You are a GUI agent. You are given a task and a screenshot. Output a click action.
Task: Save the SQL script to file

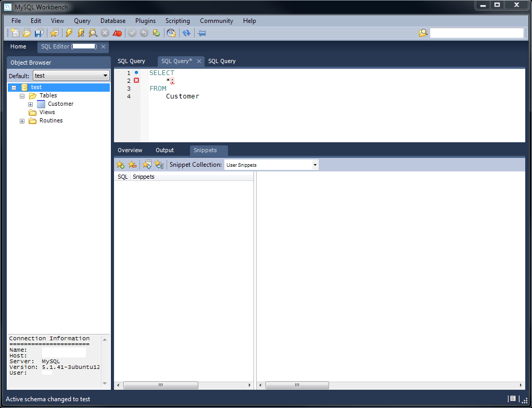39,33
